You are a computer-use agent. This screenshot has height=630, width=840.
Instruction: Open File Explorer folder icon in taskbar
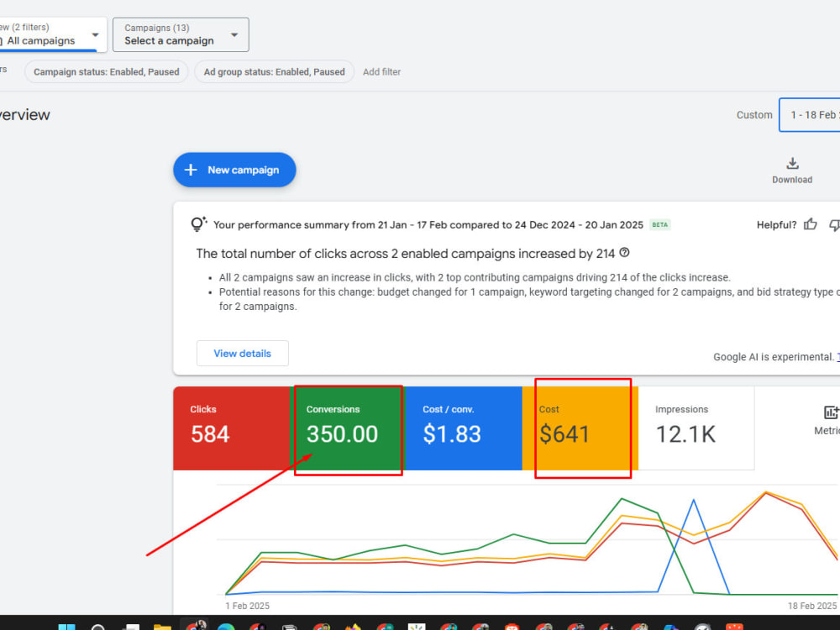[162, 627]
